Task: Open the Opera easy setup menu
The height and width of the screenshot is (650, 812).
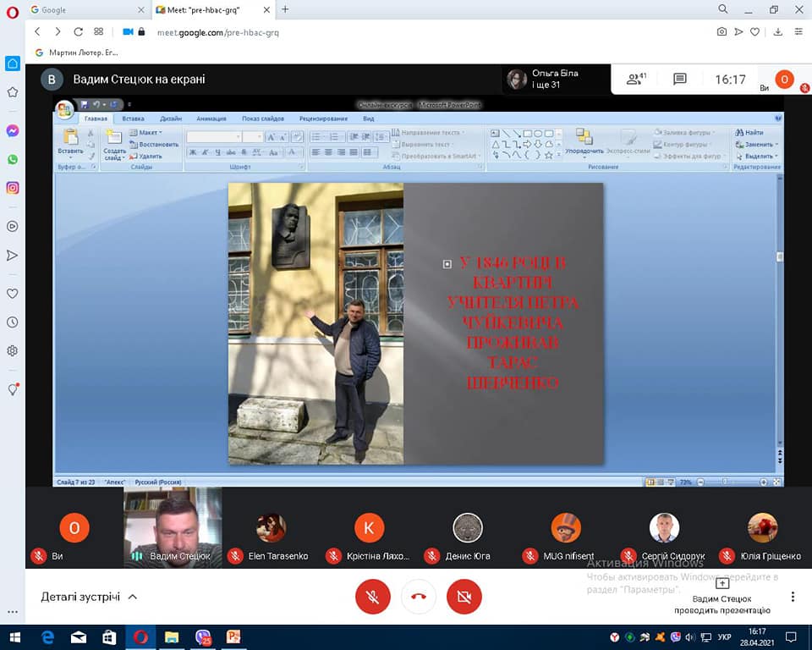Action: point(798,31)
